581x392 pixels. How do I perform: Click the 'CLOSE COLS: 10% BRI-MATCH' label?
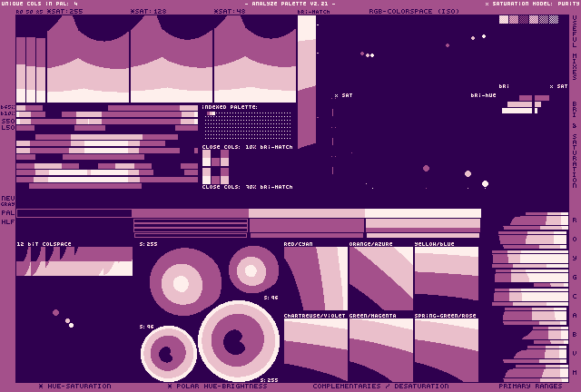(247, 147)
